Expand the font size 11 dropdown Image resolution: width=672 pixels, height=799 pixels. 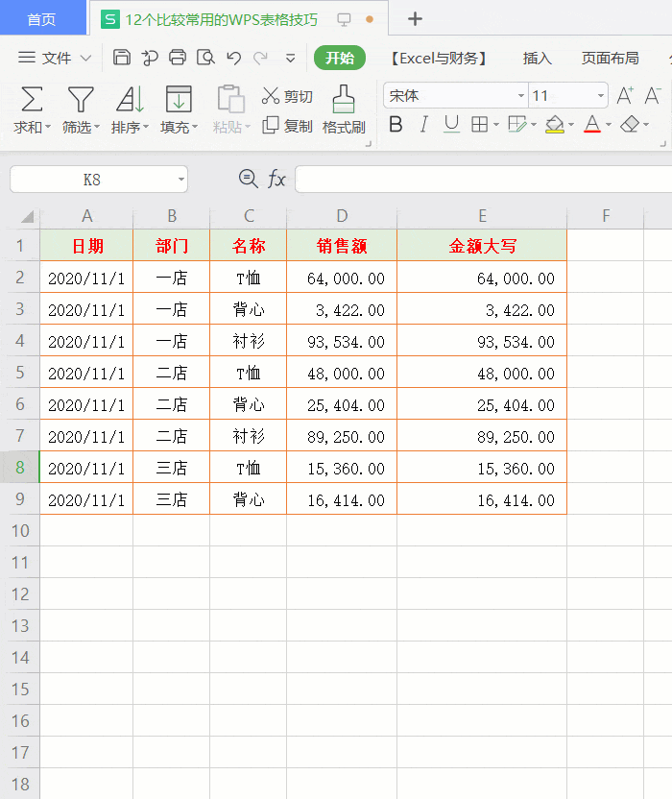coord(601,96)
